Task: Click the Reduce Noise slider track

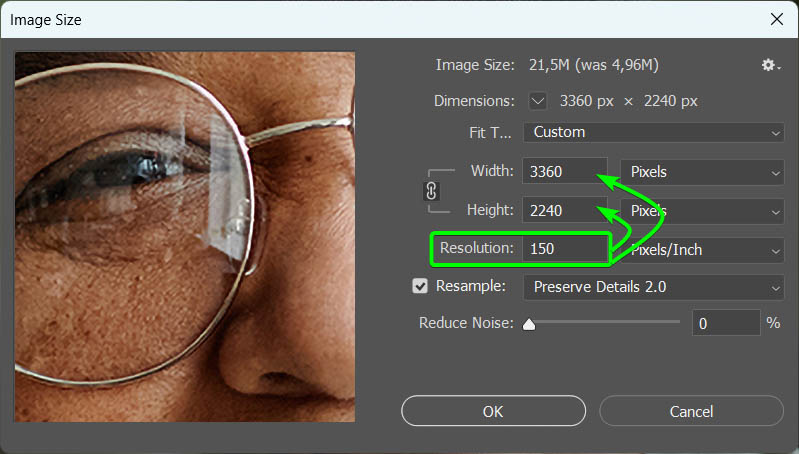Action: (604, 322)
